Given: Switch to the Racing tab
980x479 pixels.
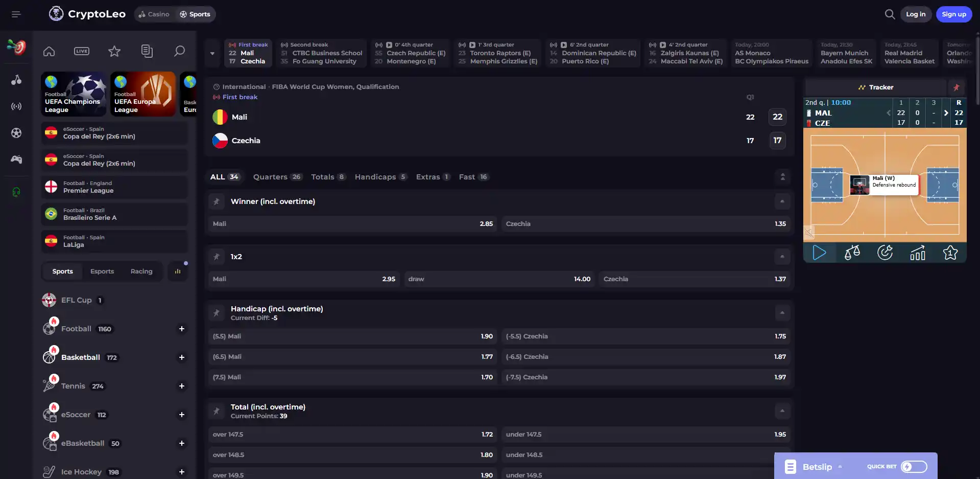Looking at the screenshot, I should click(141, 271).
